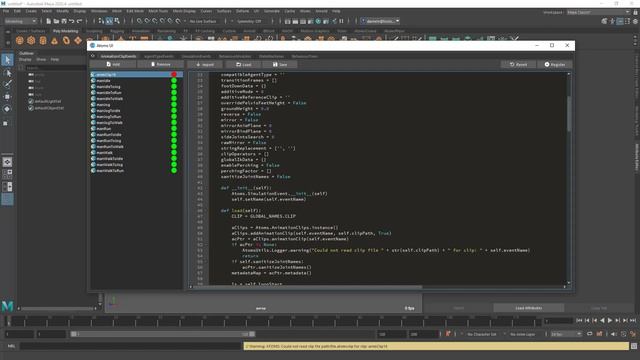This screenshot has height=360, width=640.
Task: Play the timeline backward
Action: (x=602, y=320)
